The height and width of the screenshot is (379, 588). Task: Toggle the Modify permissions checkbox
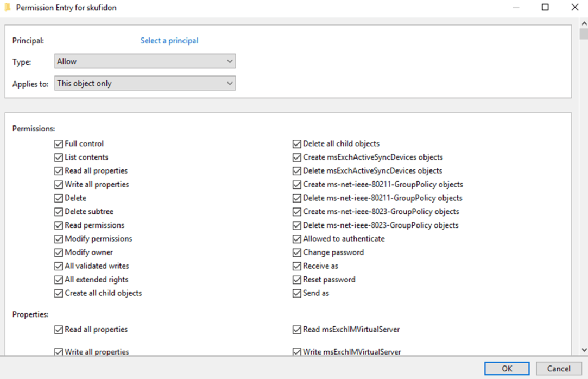click(59, 239)
